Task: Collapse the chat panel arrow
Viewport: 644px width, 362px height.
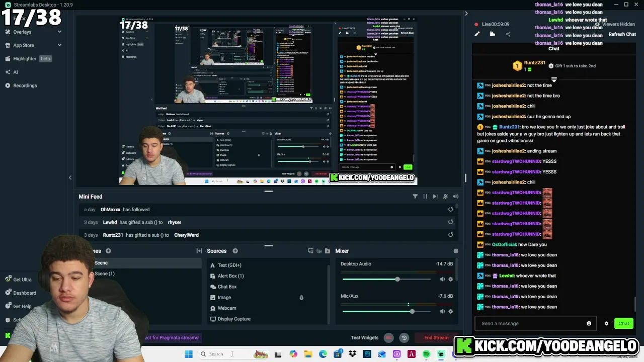Action: [x=466, y=14]
